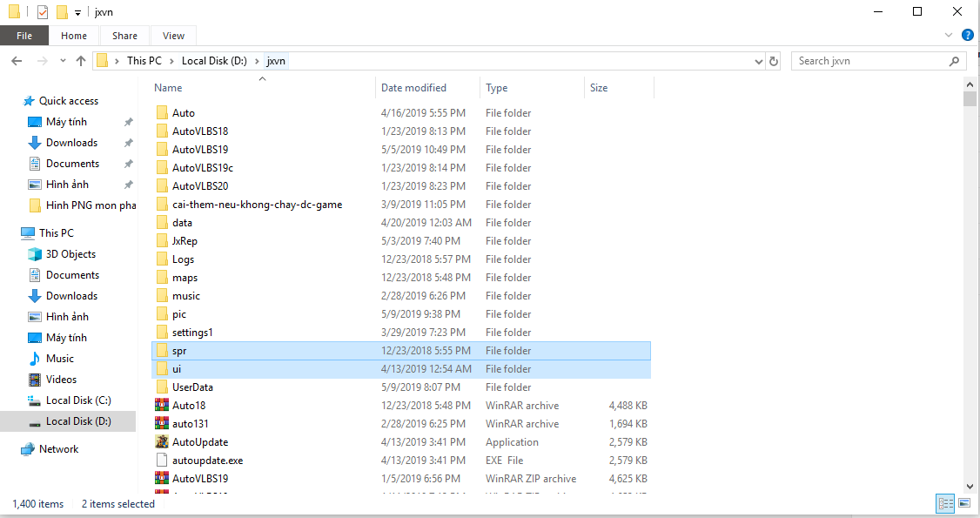The width and height of the screenshot is (980, 518).
Task: Refresh the jxvn folder view
Action: point(773,61)
